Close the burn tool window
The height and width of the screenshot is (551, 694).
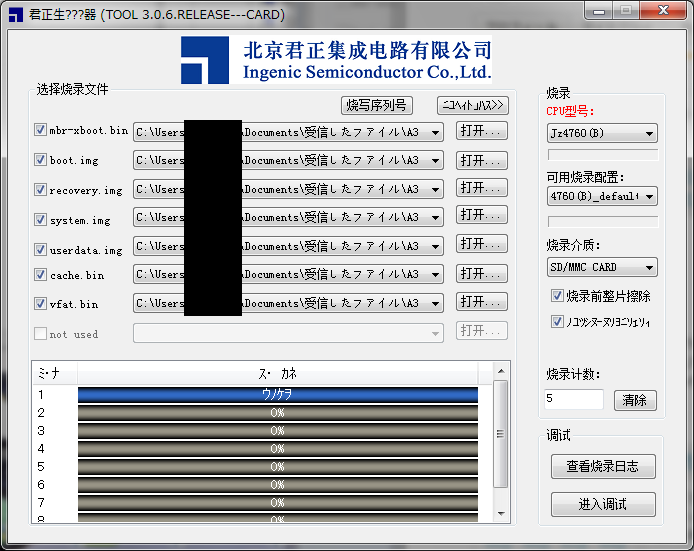(x=663, y=11)
